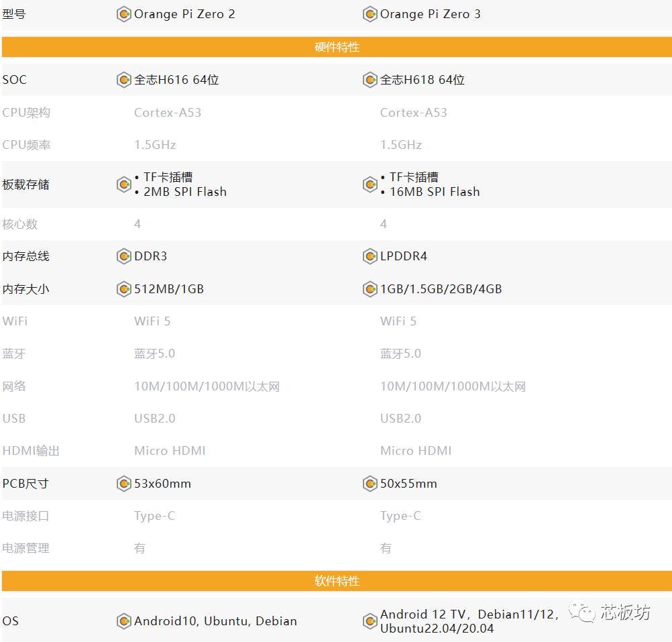Click the icon next to 全志H616 64位
This screenshot has width=672, height=642.
point(124,80)
